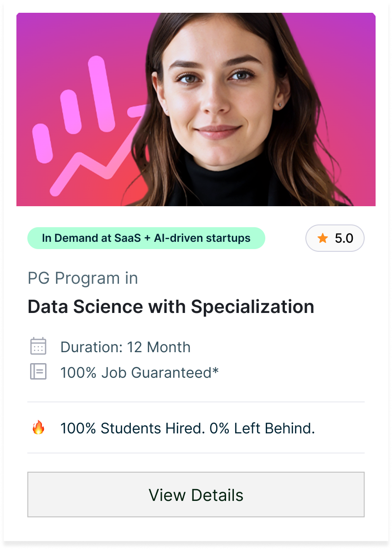Image resolution: width=392 pixels, height=552 pixels.
Task: Click the orange star rating icon
Action: point(323,238)
